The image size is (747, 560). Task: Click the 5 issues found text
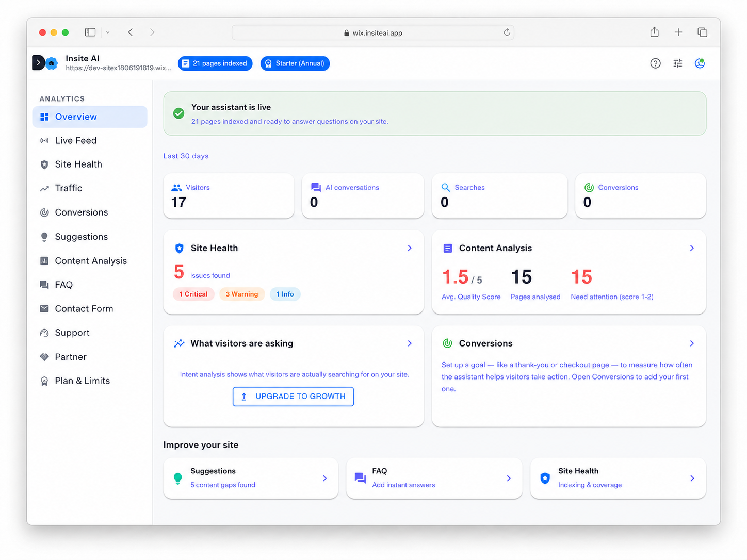pyautogui.click(x=202, y=272)
